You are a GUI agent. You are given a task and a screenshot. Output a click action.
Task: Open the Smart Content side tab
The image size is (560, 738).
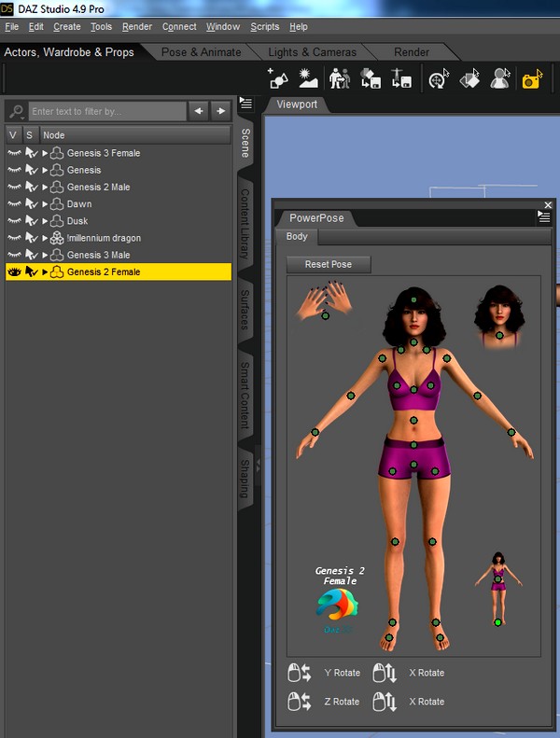245,395
